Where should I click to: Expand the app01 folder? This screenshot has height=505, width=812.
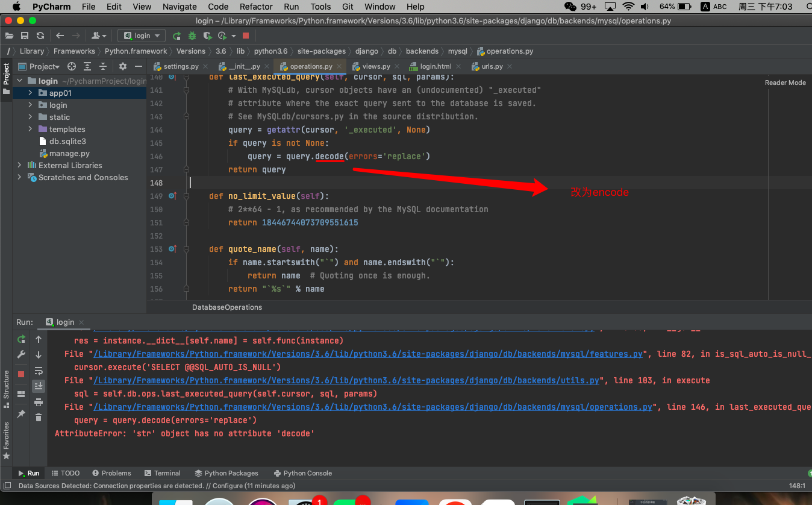(x=31, y=93)
